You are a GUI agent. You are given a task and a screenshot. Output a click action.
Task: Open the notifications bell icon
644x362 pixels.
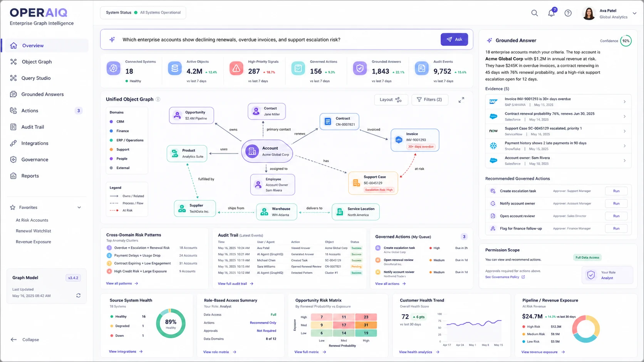[552, 13]
